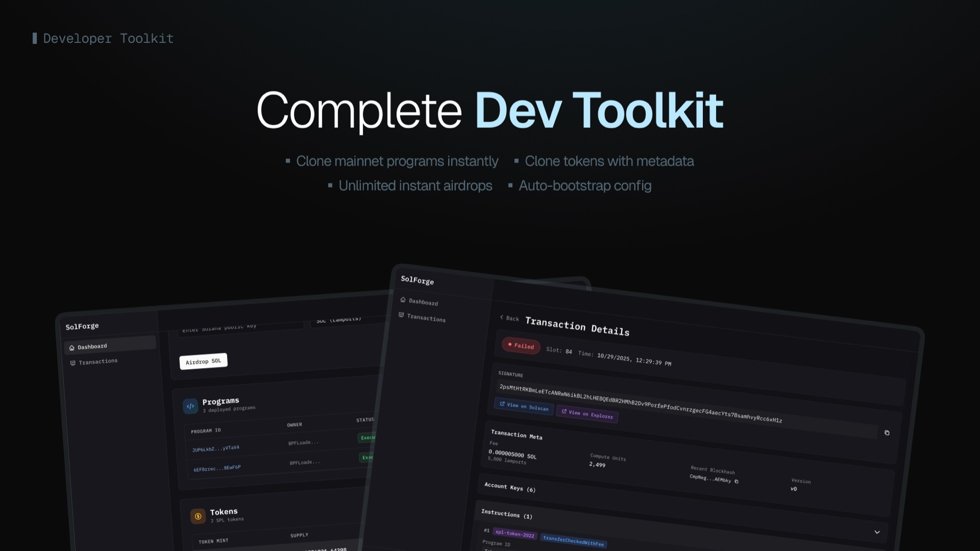
Task: Click View on Explorer
Action: tap(587, 414)
